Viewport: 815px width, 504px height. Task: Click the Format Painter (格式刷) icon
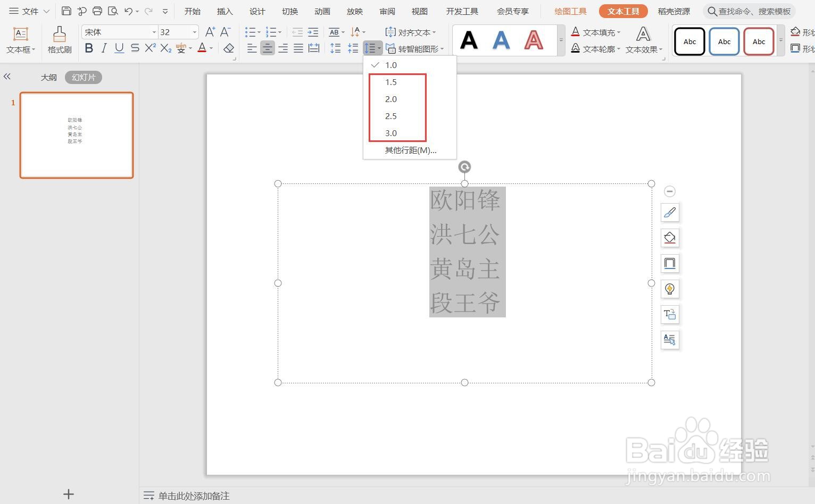coord(59,35)
